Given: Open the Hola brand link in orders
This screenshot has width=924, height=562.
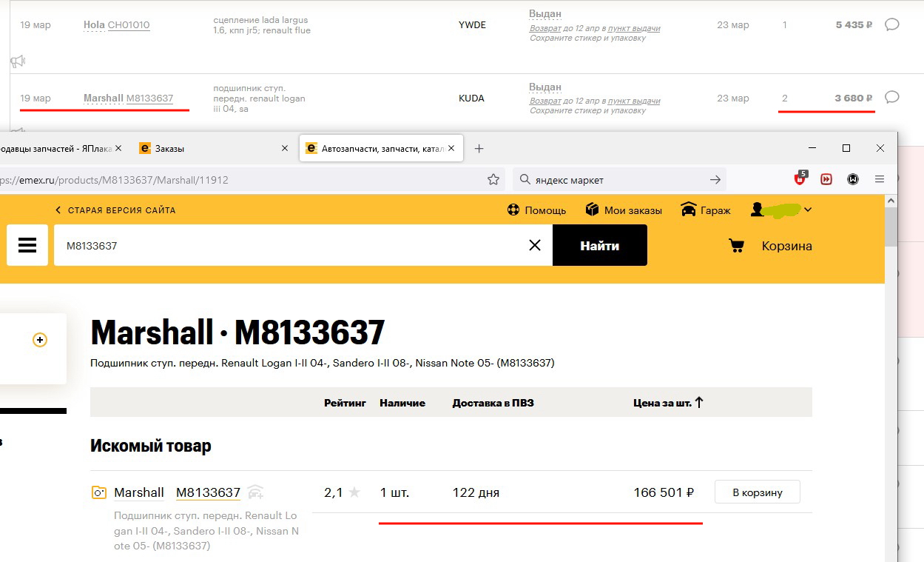Looking at the screenshot, I should [94, 24].
